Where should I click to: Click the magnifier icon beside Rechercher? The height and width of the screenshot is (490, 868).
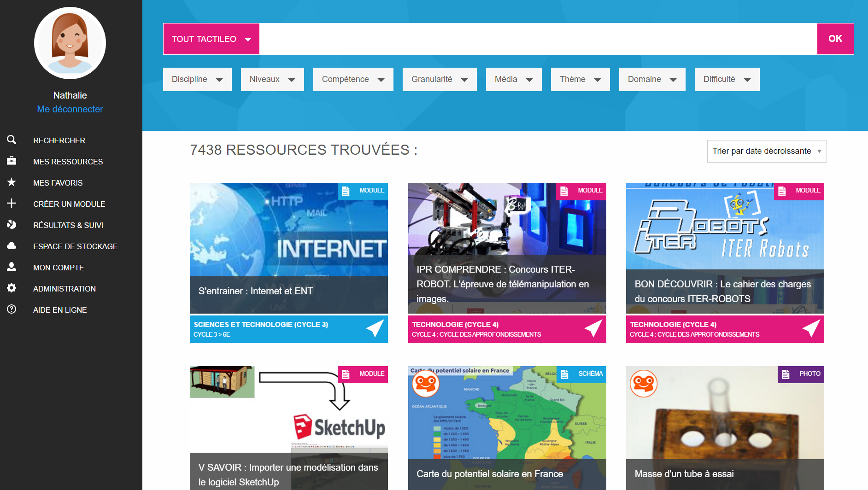[x=12, y=140]
